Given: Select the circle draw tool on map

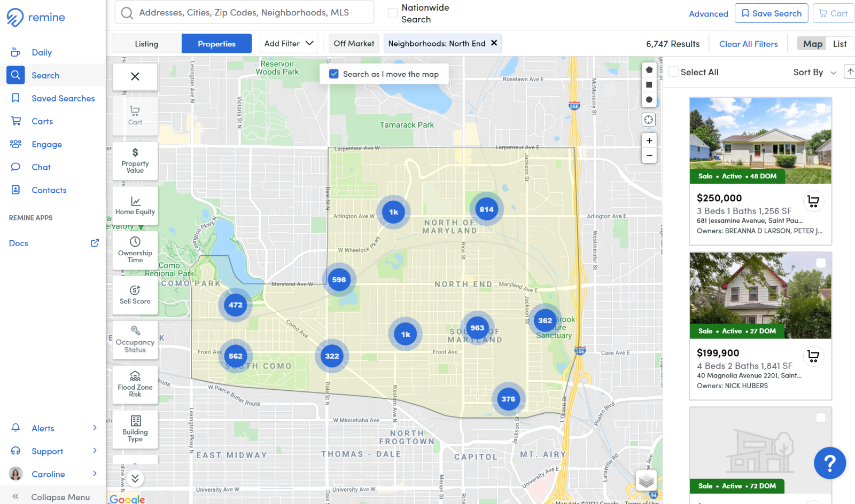Looking at the screenshot, I should pos(649,100).
